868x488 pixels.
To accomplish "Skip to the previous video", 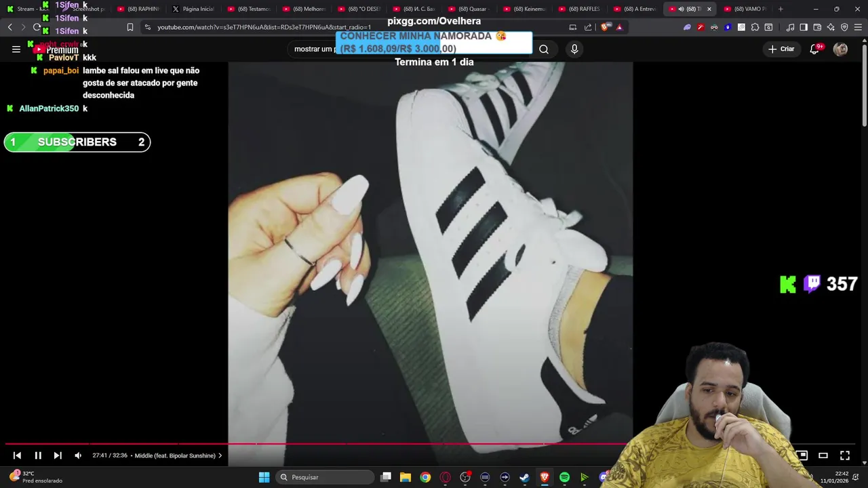I will click(17, 455).
